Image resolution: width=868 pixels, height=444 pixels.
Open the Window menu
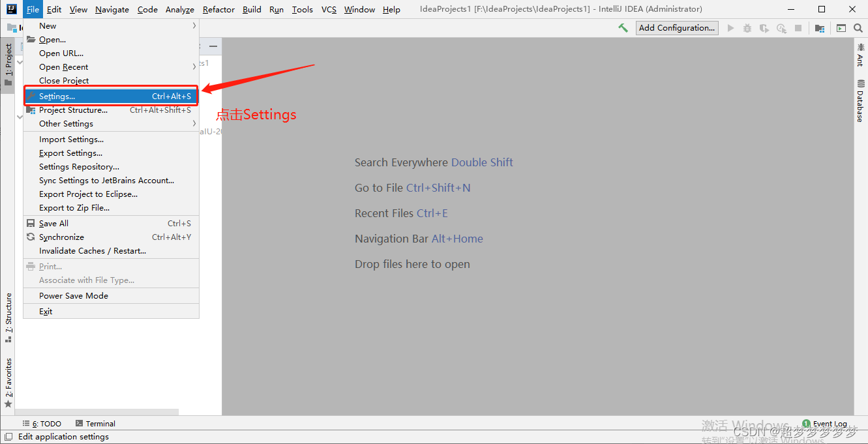359,9
